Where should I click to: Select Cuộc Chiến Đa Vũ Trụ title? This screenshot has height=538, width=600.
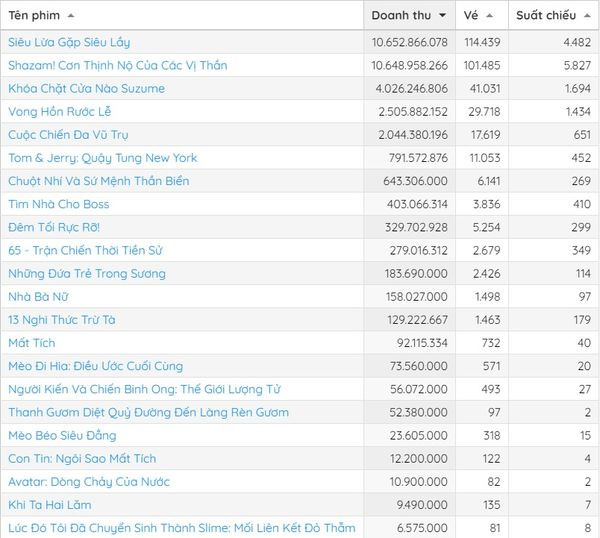tap(68, 134)
